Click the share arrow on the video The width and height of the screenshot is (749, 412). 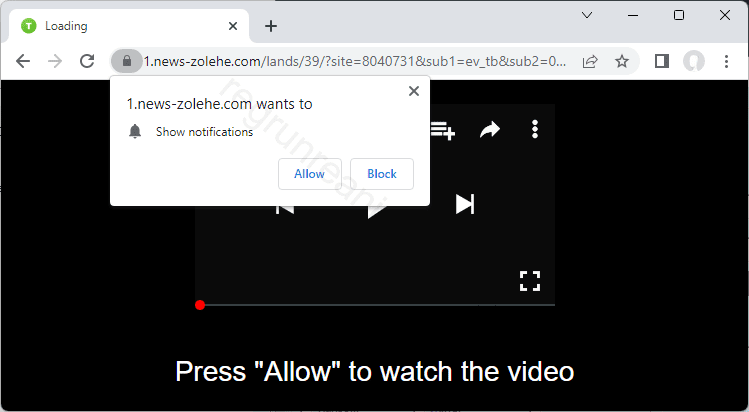coord(490,129)
